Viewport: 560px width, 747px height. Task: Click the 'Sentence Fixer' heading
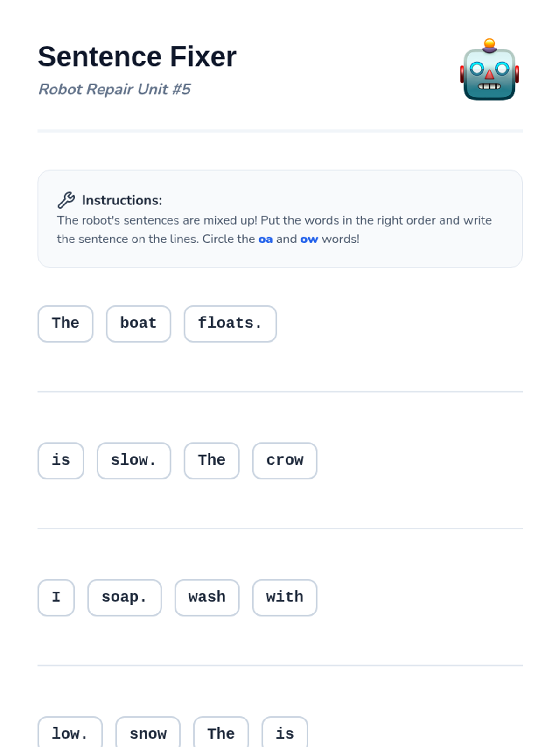tap(137, 56)
